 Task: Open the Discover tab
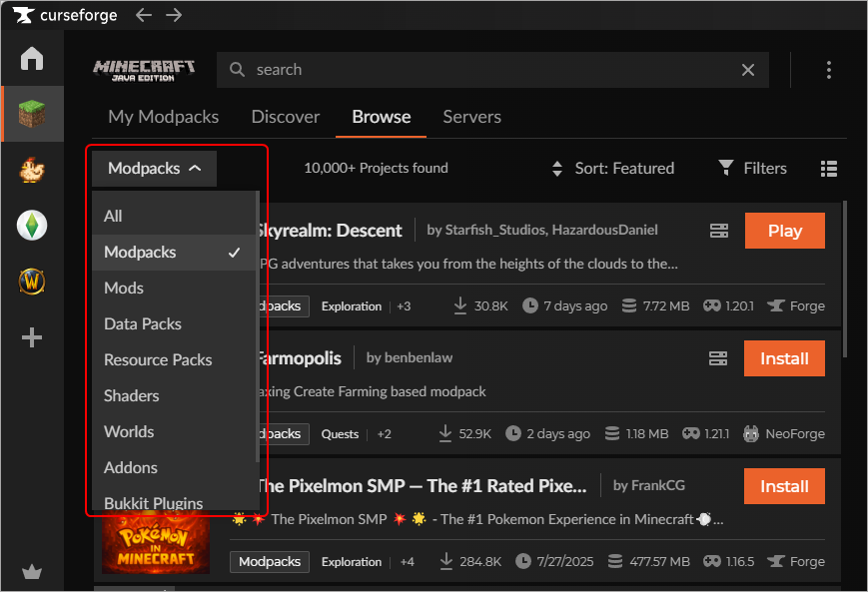coord(286,117)
